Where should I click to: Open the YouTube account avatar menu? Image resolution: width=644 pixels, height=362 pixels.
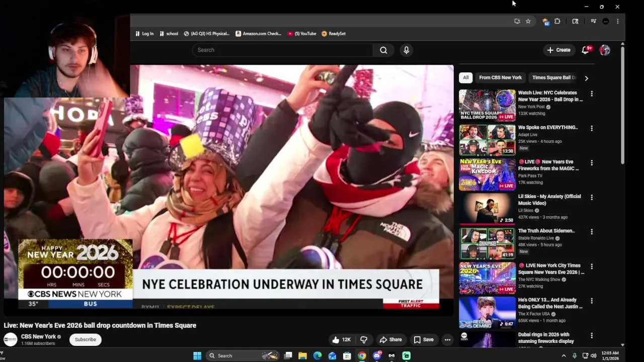coord(605,50)
